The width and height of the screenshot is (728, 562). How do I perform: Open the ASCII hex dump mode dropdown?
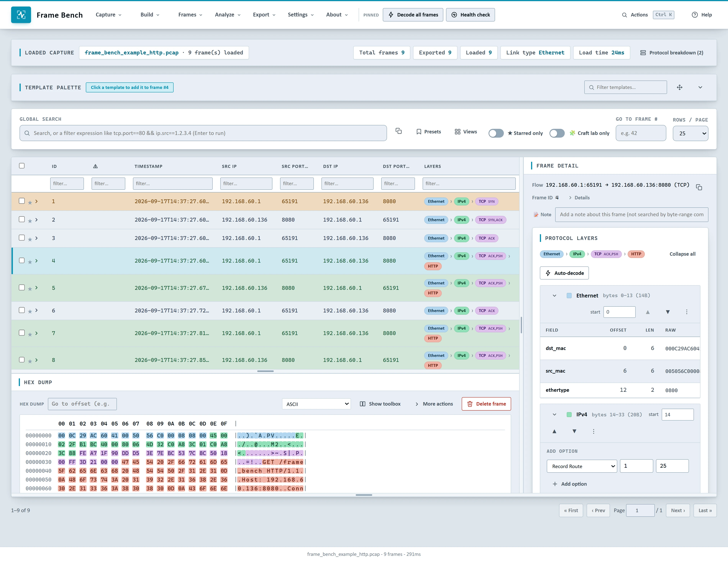click(x=316, y=404)
